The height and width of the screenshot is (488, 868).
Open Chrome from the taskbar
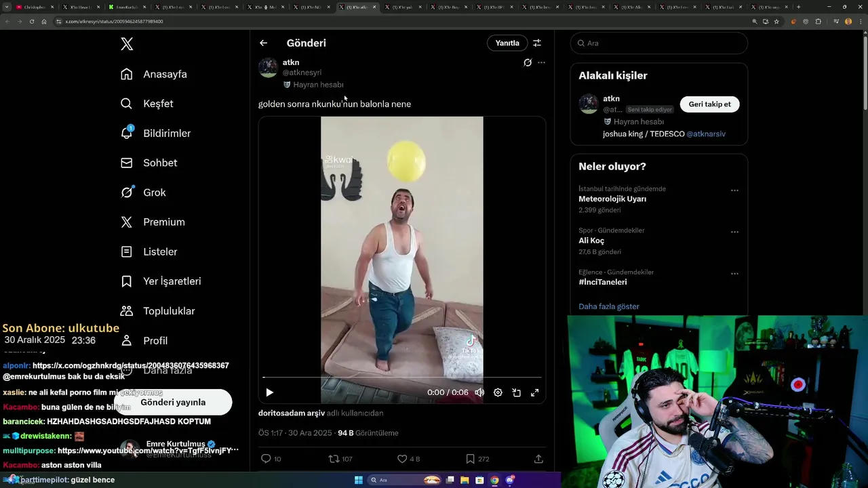tap(494, 480)
